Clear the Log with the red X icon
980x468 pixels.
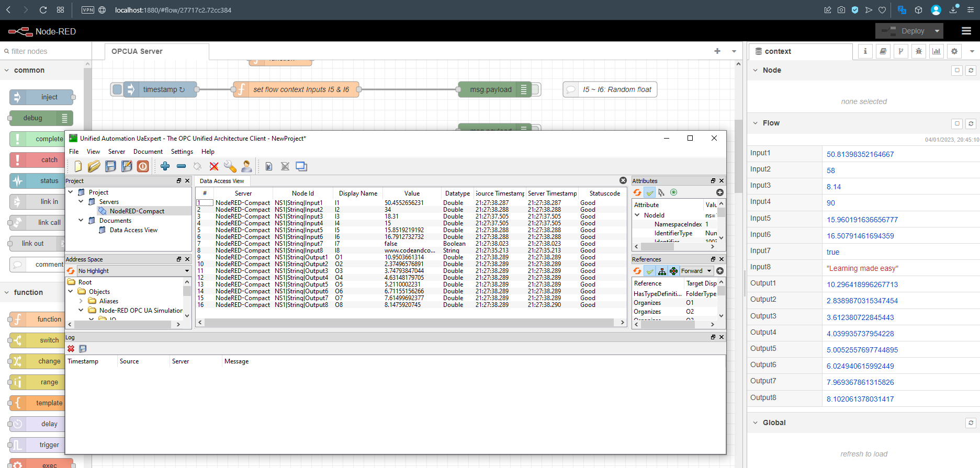pos(71,349)
